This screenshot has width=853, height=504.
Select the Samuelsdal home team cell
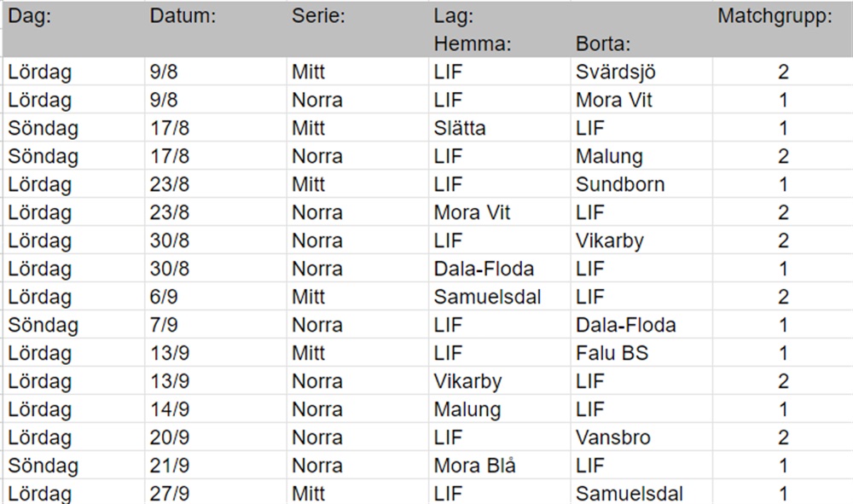tap(499, 297)
